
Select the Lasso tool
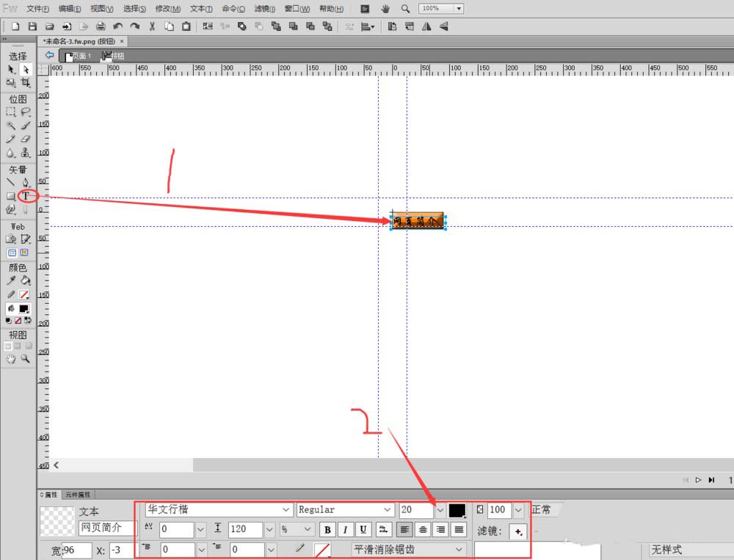pyautogui.click(x=26, y=112)
